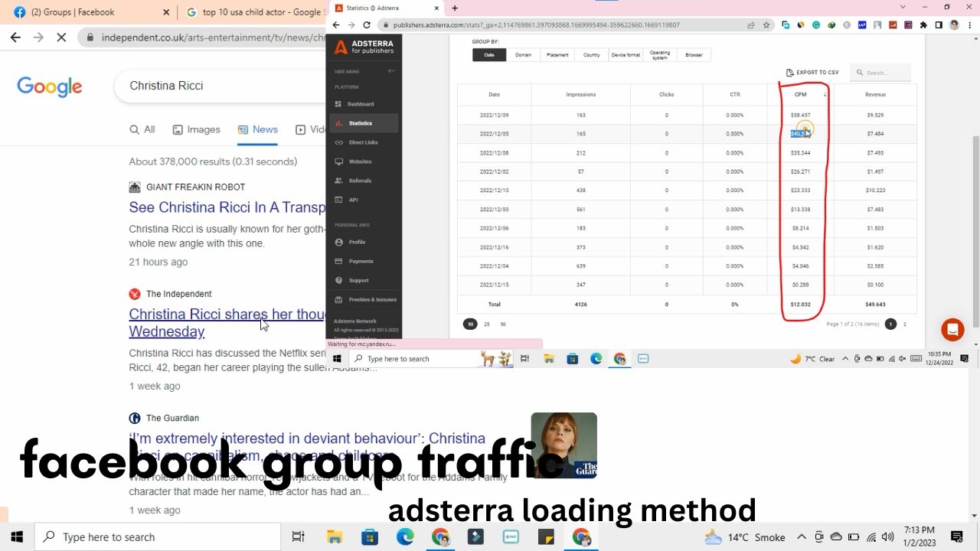Image resolution: width=980 pixels, height=551 pixels.
Task: Click bottom taskbar search box
Action: pyautogui.click(x=159, y=537)
